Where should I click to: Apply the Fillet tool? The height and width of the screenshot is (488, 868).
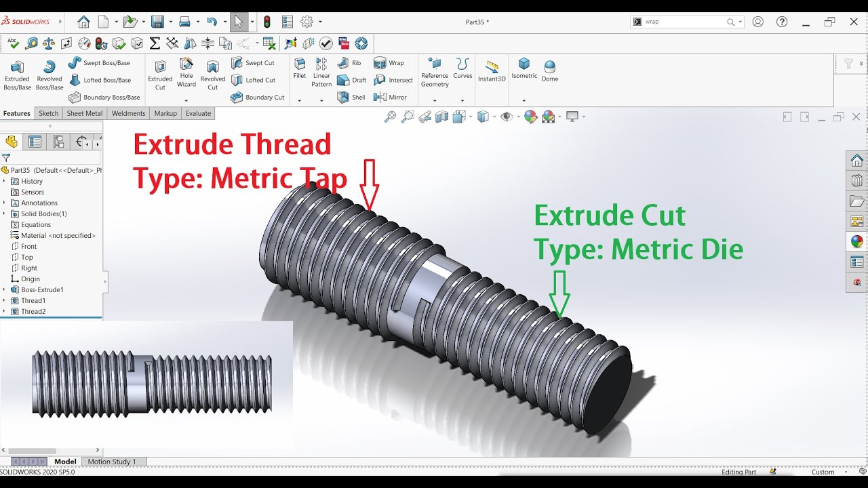[300, 69]
